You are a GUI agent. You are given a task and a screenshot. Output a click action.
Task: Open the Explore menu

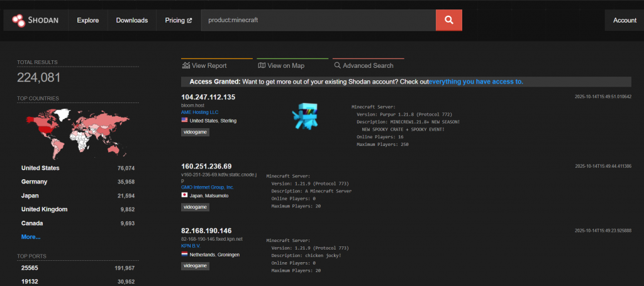point(88,21)
